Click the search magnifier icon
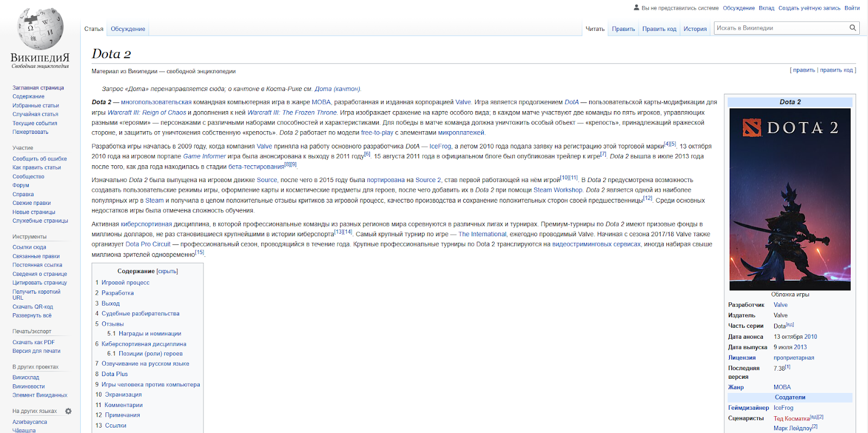Screen dimensions: 868x433 853,28
